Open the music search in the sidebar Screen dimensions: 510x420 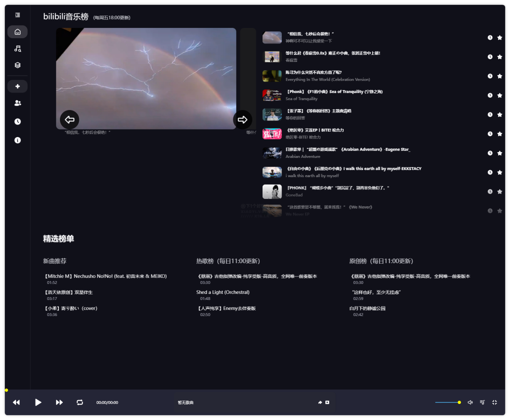click(x=17, y=49)
